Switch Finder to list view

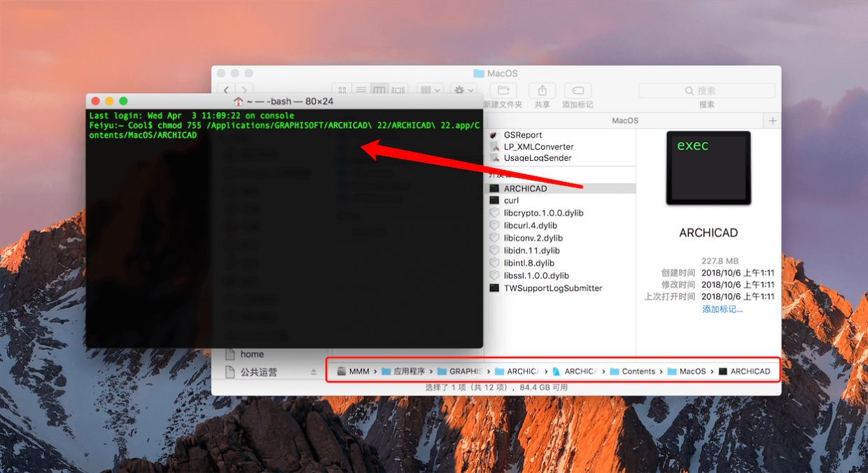361,90
